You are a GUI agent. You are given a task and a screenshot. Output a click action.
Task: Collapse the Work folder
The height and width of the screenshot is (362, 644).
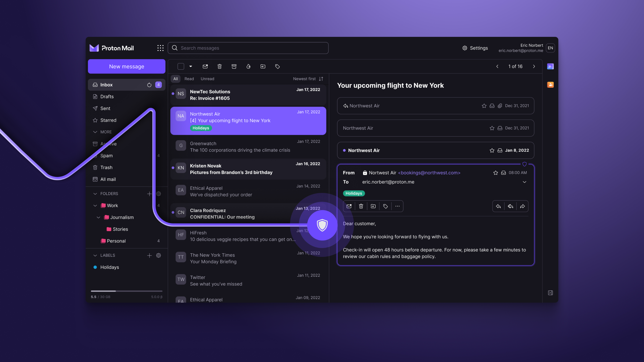[95, 206]
